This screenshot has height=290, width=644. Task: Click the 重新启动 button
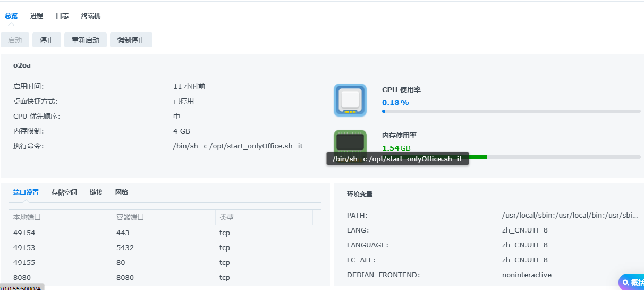pos(86,40)
